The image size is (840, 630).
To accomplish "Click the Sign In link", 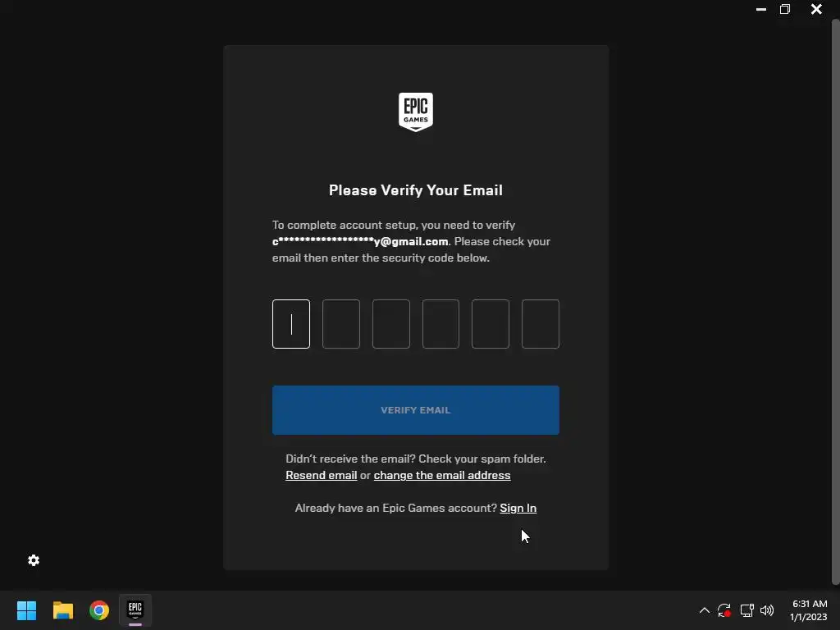I will point(518,509).
